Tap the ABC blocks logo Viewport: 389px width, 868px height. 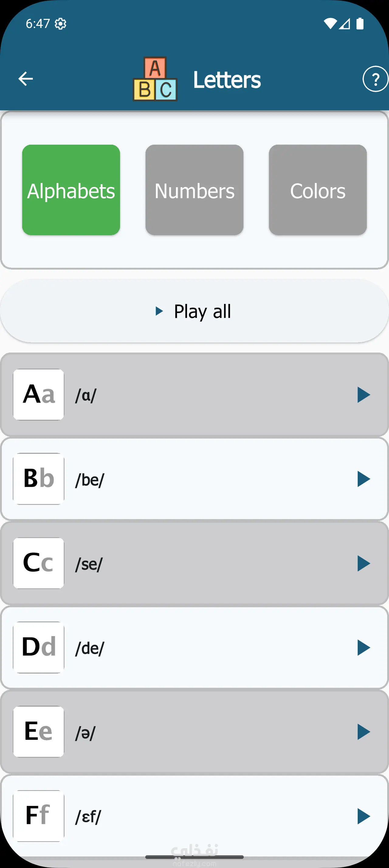(x=155, y=79)
